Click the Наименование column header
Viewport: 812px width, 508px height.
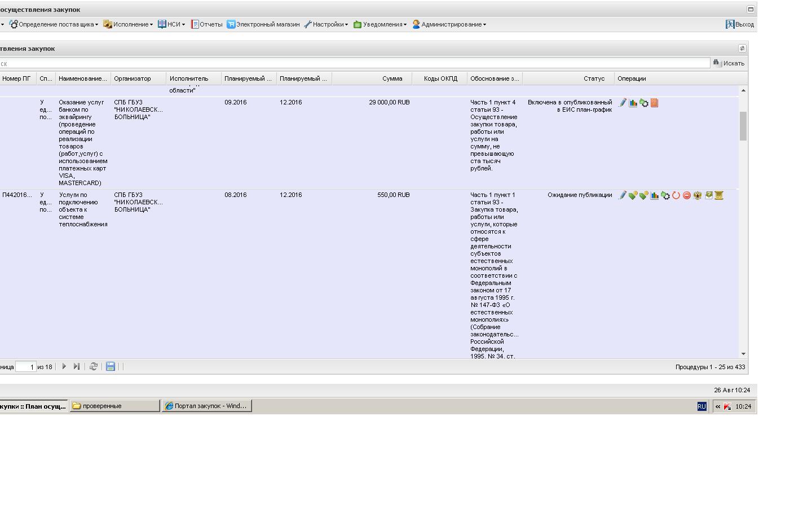click(x=83, y=78)
